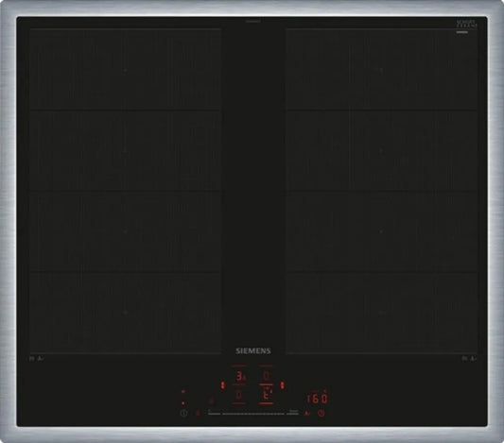
Task: Tap the main power on/off symbol
Action: (183, 413)
